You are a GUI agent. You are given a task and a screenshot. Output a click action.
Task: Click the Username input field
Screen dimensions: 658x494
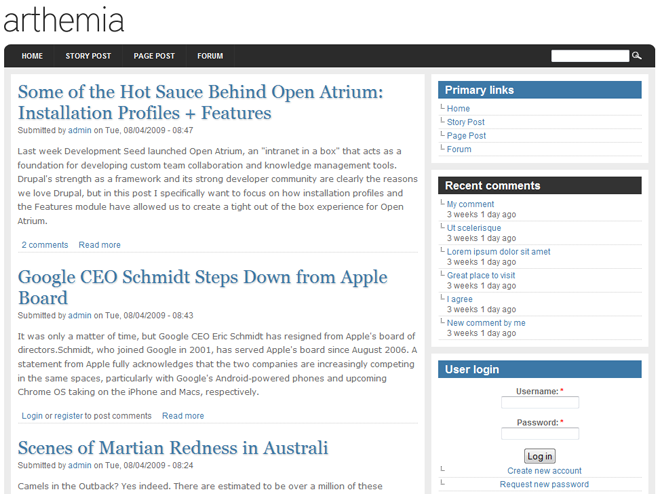click(x=540, y=403)
